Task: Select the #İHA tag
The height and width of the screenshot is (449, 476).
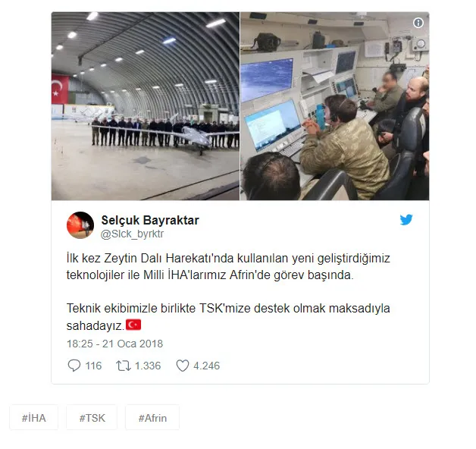Action: (x=33, y=418)
